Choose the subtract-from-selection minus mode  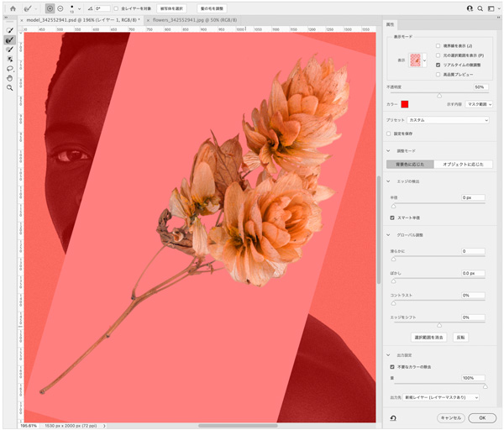tap(60, 8)
